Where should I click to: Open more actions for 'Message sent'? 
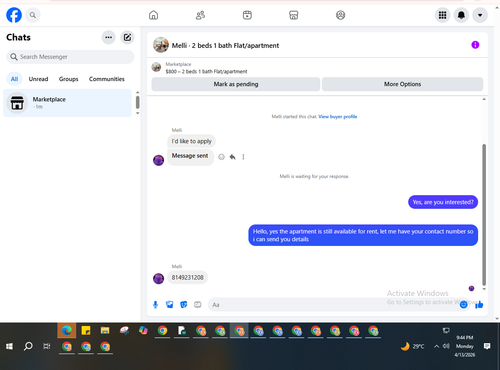coord(243,157)
